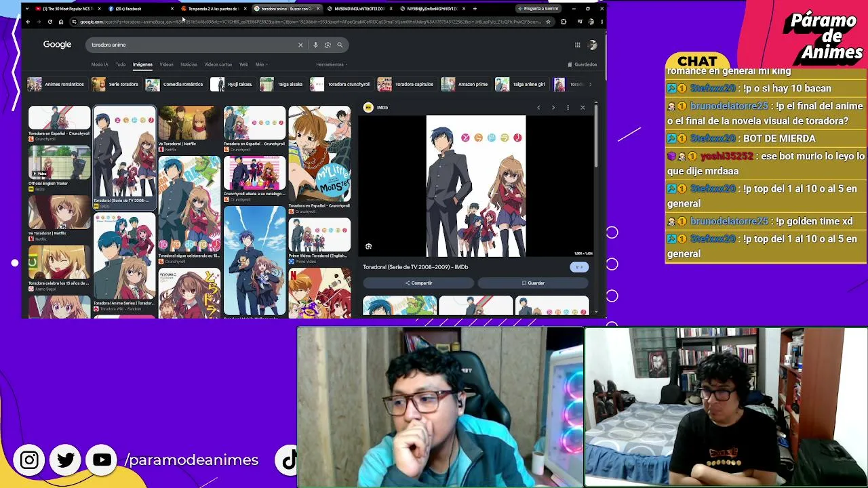Filter by the Ryūji takasu chip

[x=232, y=84]
